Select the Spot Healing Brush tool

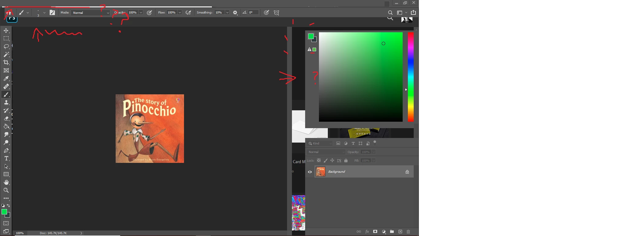coord(6,87)
